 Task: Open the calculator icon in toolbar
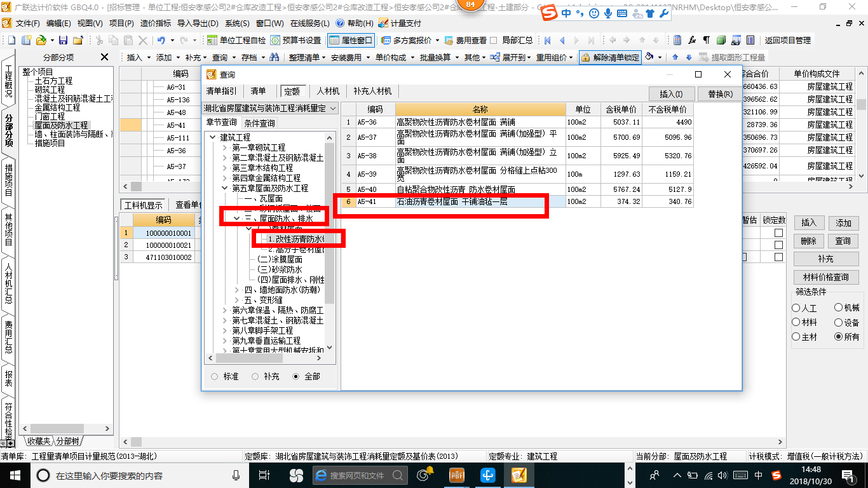pos(677,40)
